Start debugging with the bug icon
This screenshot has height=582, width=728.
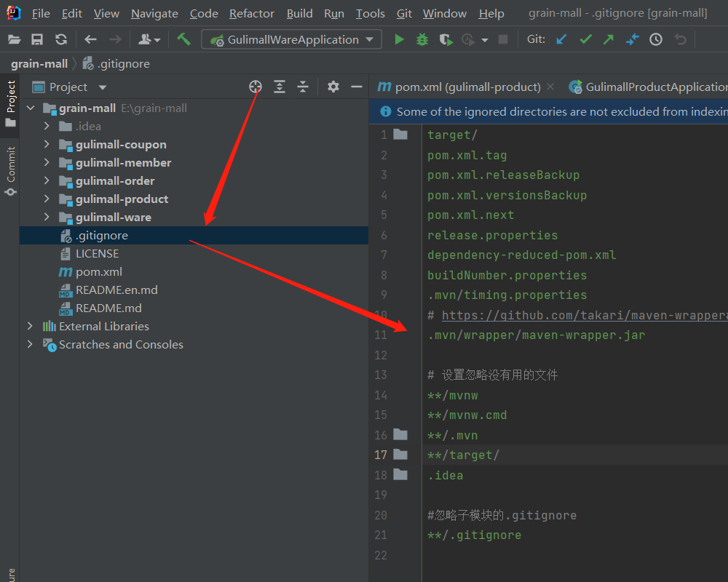422,39
